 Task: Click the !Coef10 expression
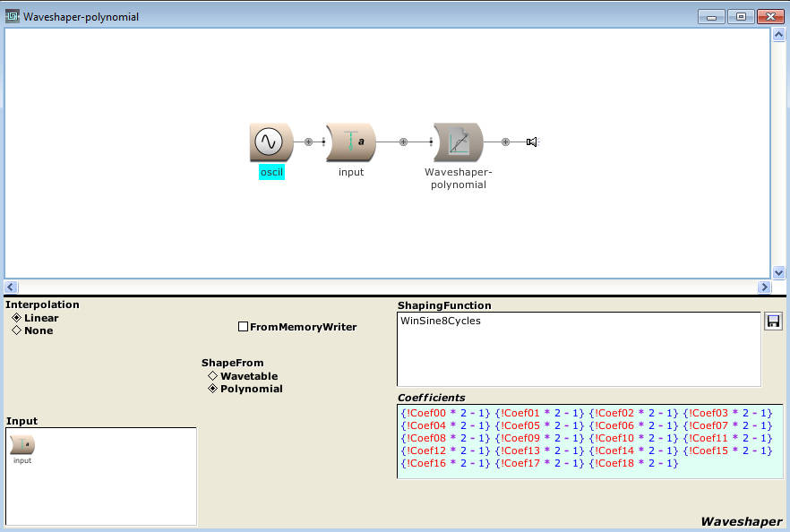pos(633,438)
